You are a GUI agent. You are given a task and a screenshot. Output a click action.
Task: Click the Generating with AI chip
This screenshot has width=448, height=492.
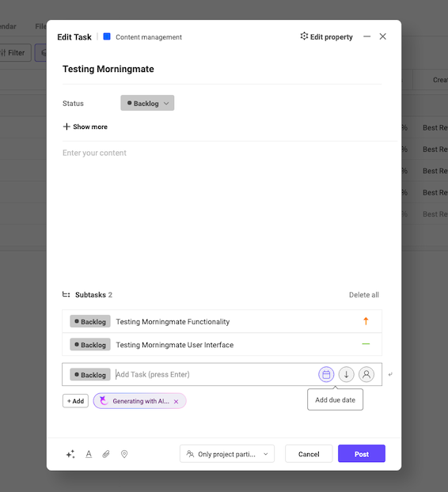(140, 401)
